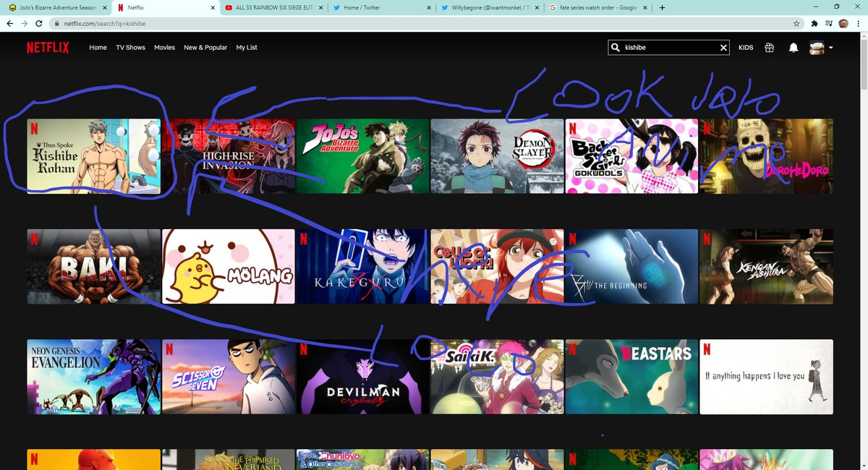Close the JoJo's Bizarre Adventure tab
The image size is (868, 470).
pos(103,7)
